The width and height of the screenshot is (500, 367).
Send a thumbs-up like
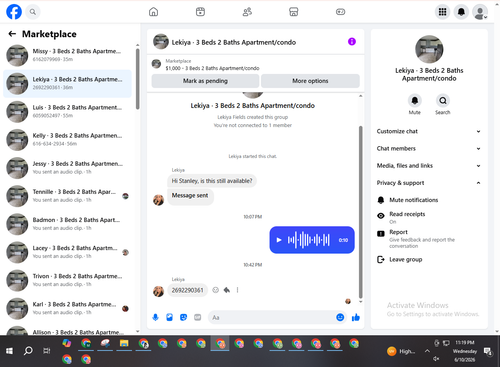pos(356,317)
